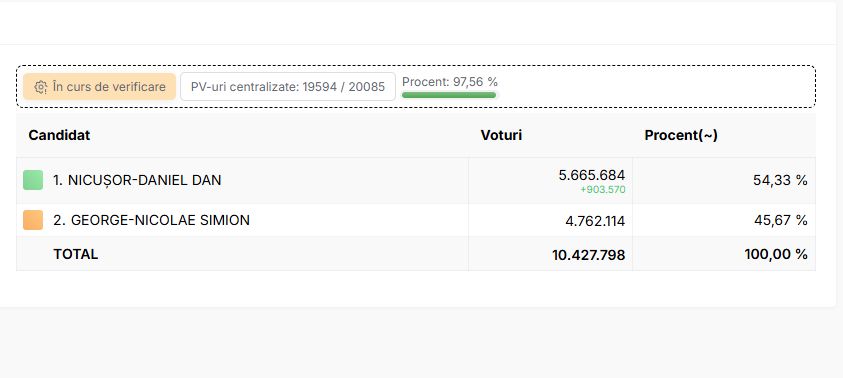Viewport: 843px width, 378px height.
Task: Click the Candidat column header
Action: click(x=59, y=135)
